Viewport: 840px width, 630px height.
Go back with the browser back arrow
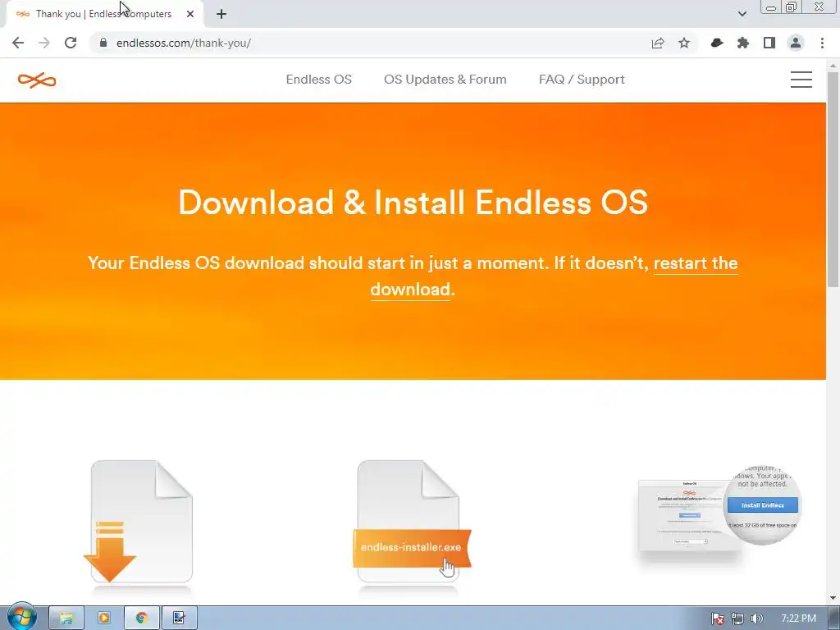click(18, 43)
